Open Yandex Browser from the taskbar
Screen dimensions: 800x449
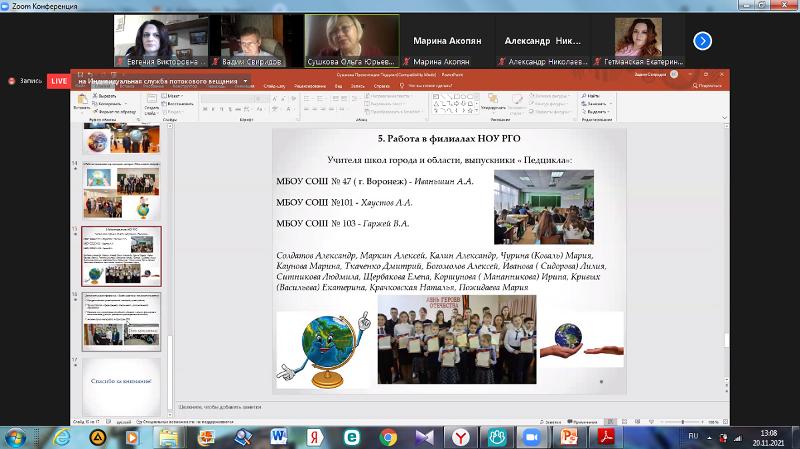click(x=459, y=436)
